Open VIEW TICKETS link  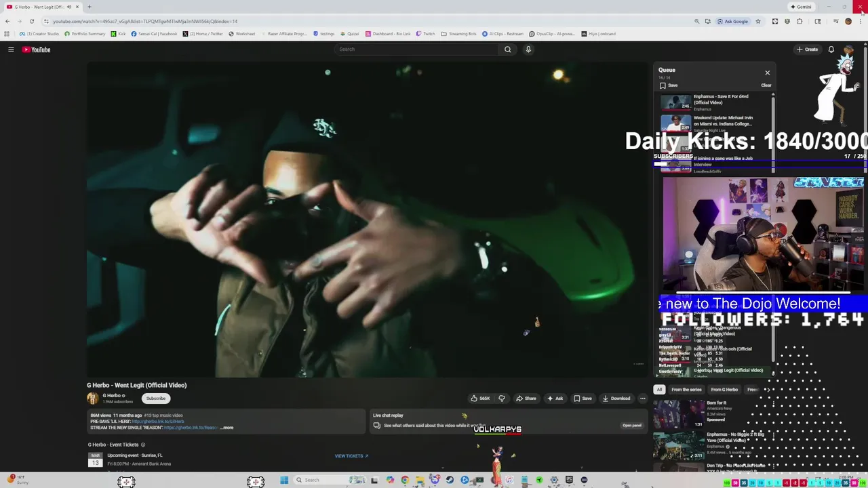351,456
